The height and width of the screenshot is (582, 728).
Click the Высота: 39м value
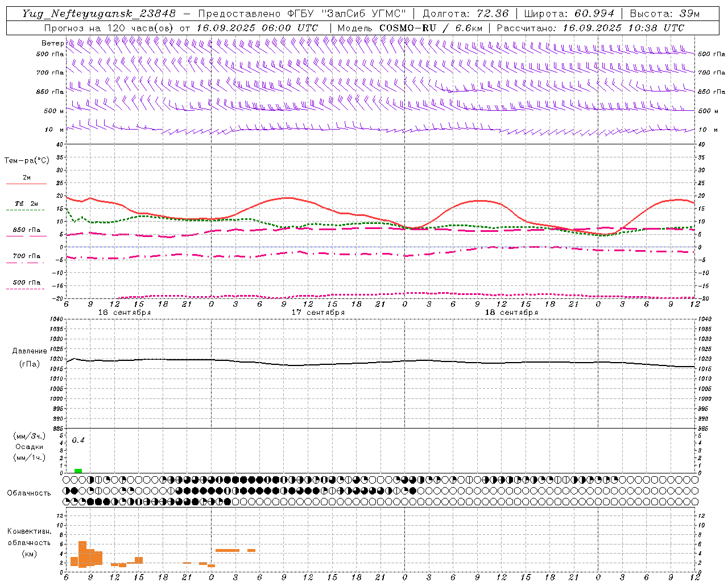(x=665, y=14)
